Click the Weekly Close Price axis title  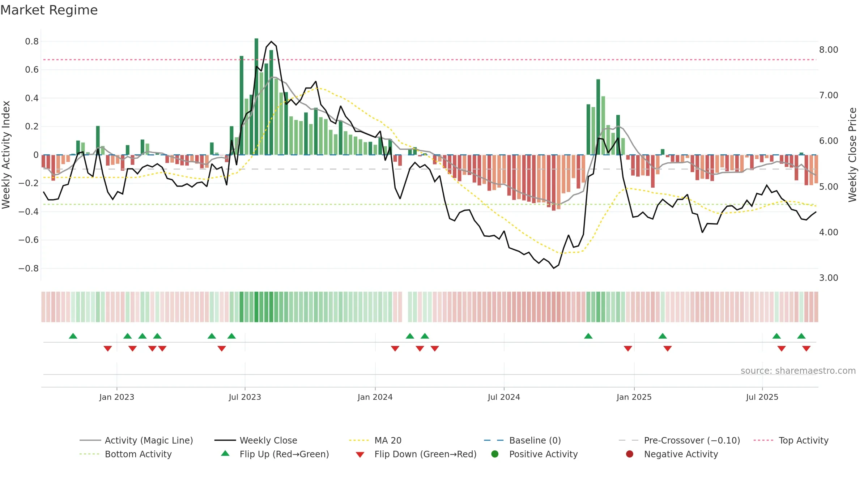click(x=852, y=155)
